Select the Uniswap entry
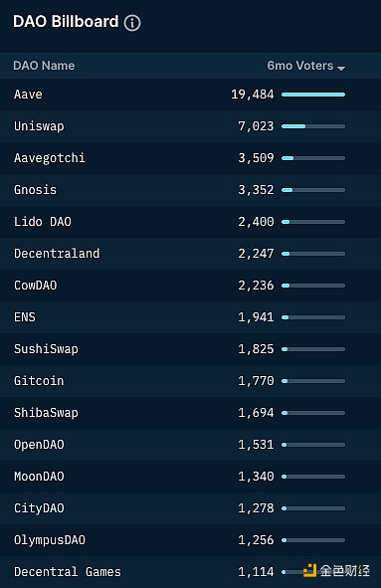This screenshot has height=588, width=381. [191, 126]
